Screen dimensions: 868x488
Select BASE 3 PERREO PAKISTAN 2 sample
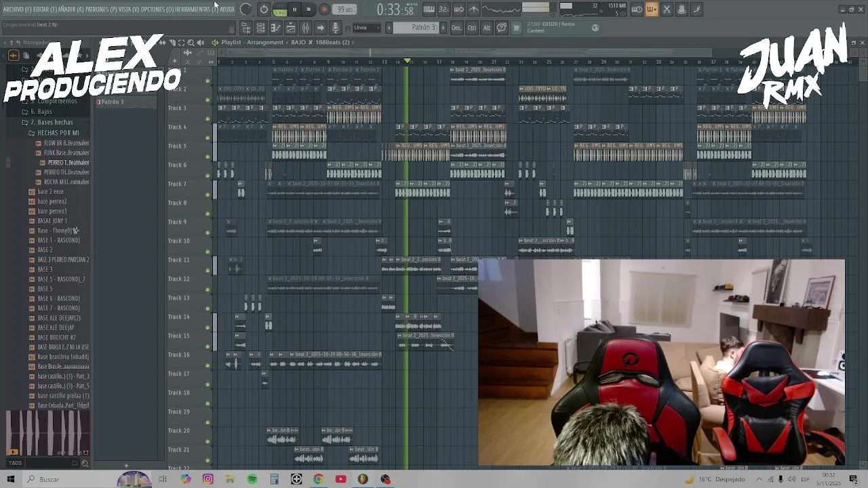pos(59,260)
